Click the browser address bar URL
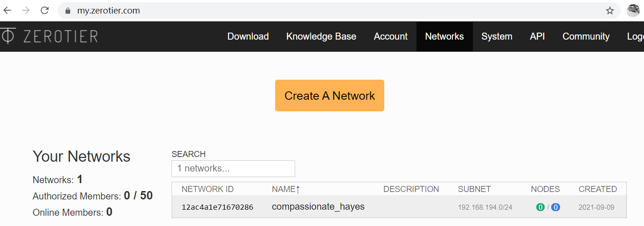 pos(109,11)
